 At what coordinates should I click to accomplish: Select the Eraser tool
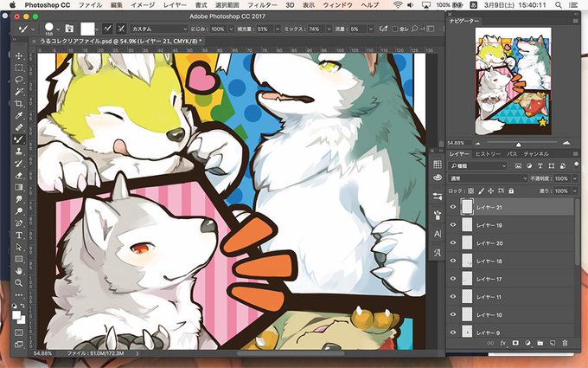coord(19,176)
